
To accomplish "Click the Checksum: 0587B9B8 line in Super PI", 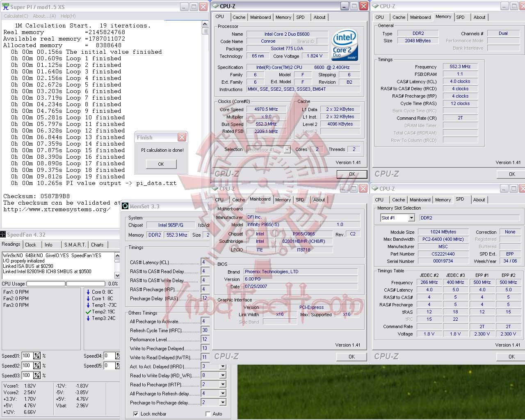I will pyautogui.click(x=37, y=196).
